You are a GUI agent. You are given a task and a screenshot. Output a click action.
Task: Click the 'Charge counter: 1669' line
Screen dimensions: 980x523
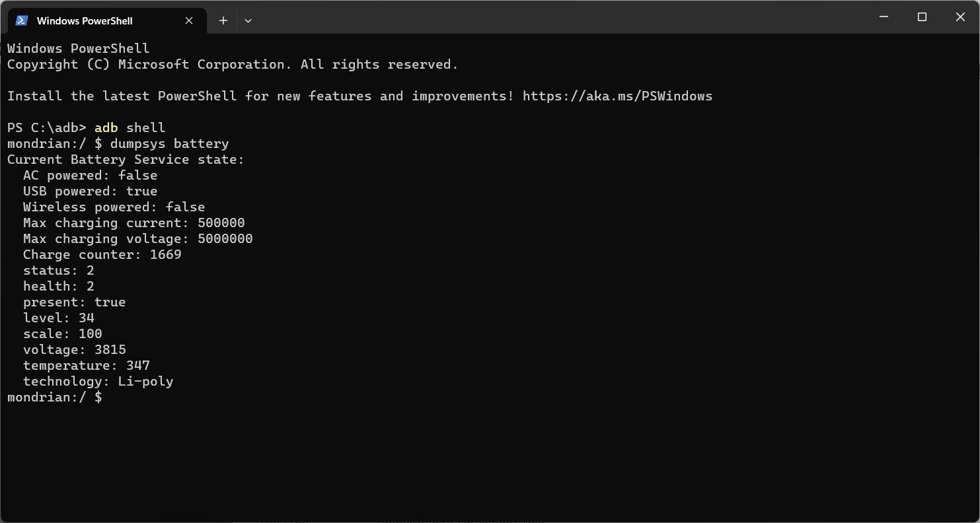click(x=102, y=254)
